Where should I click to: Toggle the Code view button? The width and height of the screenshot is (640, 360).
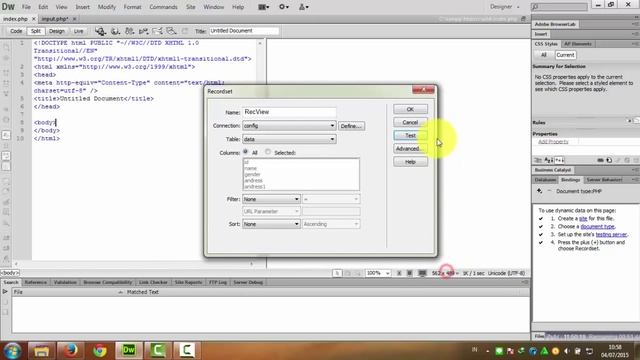click(16, 31)
